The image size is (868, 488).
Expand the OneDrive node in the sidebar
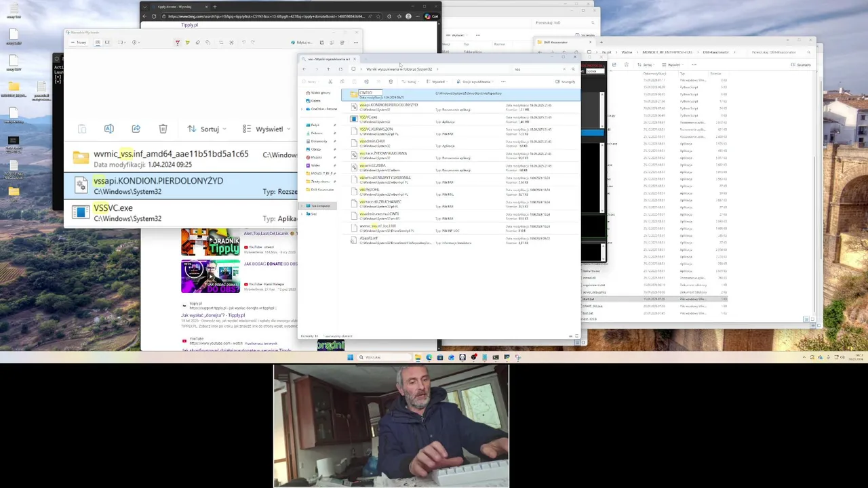click(302, 109)
